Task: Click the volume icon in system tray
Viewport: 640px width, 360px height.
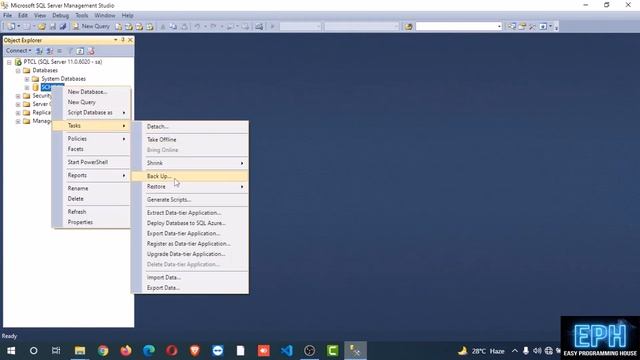Action: pos(537,351)
